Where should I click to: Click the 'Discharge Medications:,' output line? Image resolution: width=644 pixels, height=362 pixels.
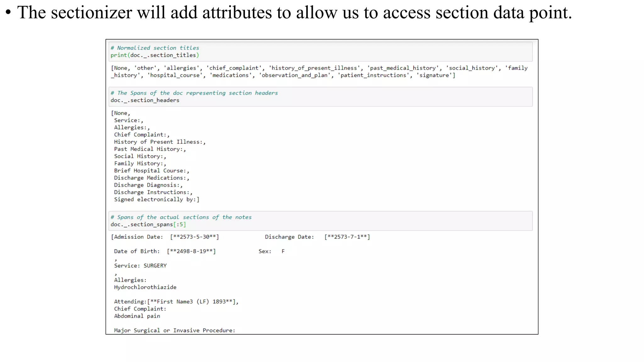pos(152,178)
